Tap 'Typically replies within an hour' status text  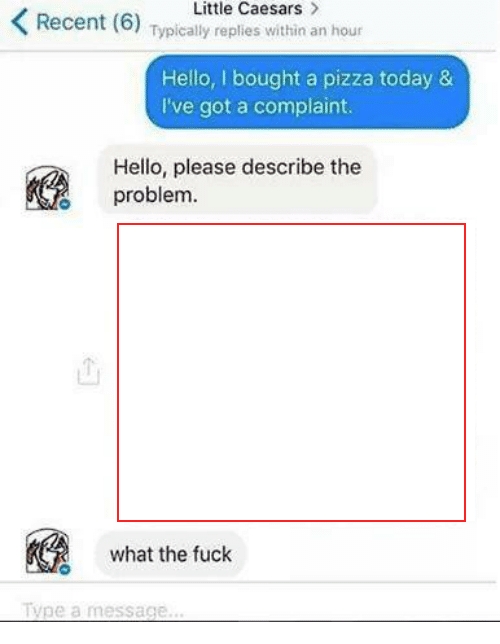point(256,31)
